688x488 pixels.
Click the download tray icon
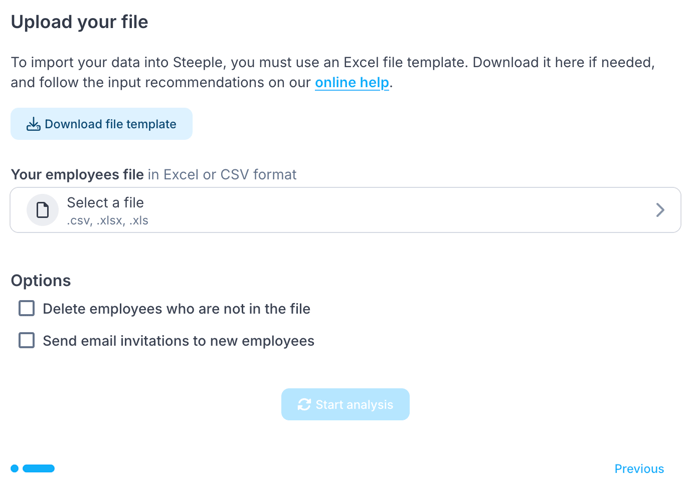33,124
